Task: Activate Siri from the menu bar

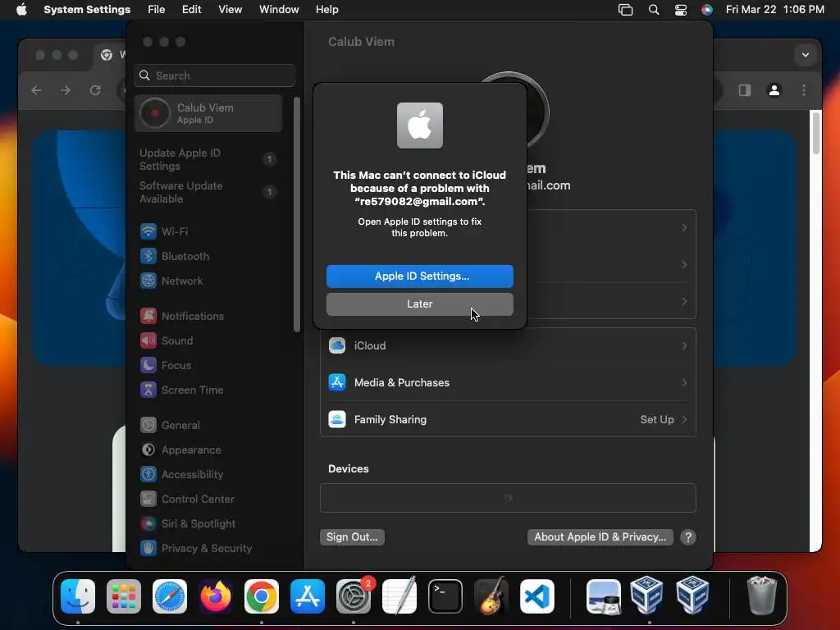Action: pyautogui.click(x=707, y=10)
